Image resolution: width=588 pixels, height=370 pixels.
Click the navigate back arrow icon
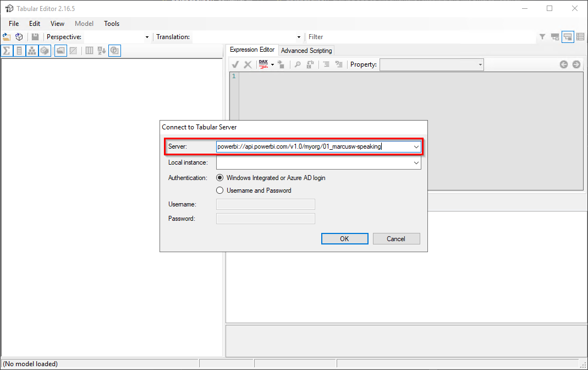click(x=564, y=64)
